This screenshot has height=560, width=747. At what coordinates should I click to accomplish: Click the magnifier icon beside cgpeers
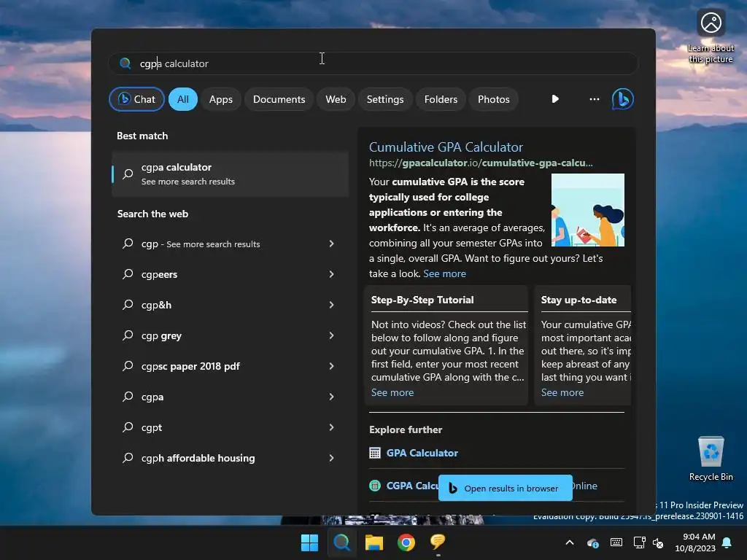point(128,274)
